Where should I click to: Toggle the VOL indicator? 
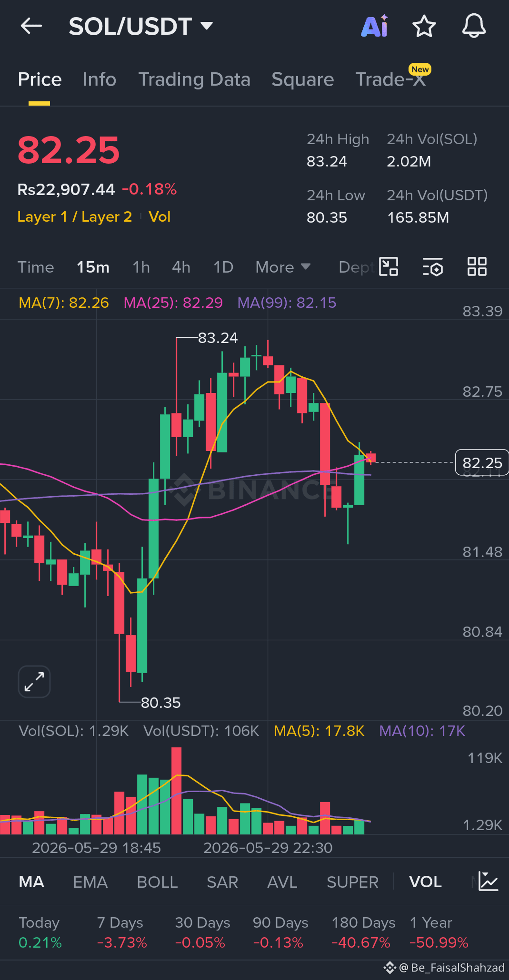click(x=425, y=882)
